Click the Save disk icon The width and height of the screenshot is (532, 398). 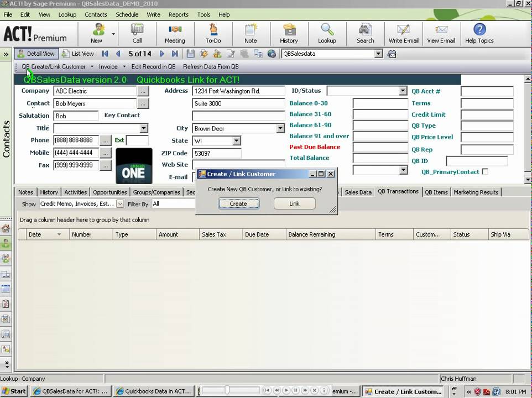coord(190,54)
